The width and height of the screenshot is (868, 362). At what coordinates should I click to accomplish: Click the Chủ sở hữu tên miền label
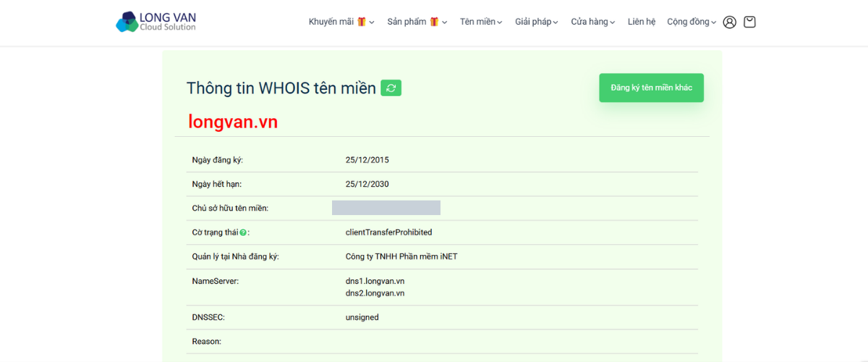click(x=230, y=209)
